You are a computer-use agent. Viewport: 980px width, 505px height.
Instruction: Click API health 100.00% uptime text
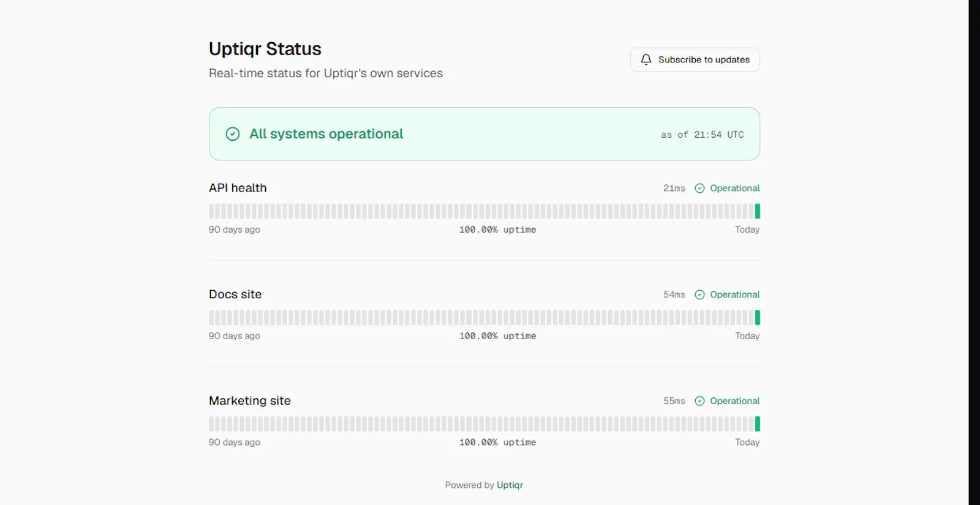click(x=497, y=230)
